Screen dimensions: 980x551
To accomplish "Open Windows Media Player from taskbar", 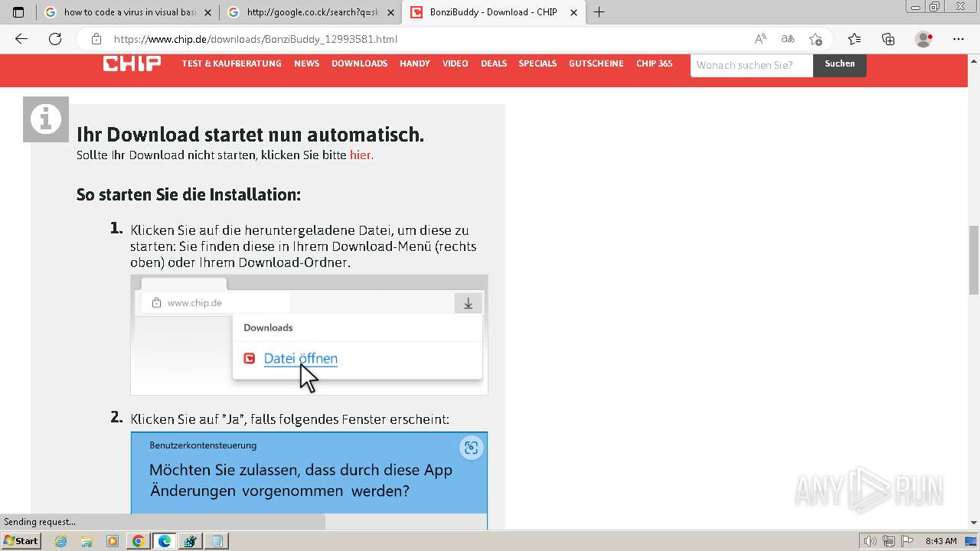I will (x=113, y=541).
